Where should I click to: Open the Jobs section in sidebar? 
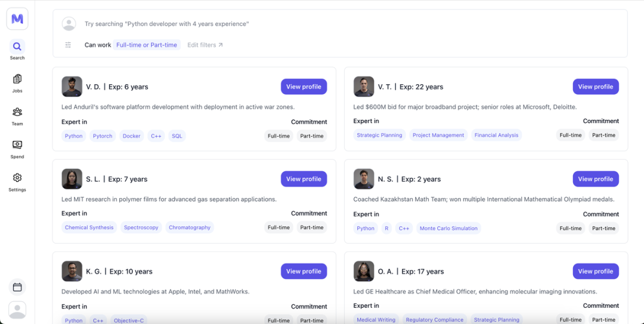[x=17, y=83]
